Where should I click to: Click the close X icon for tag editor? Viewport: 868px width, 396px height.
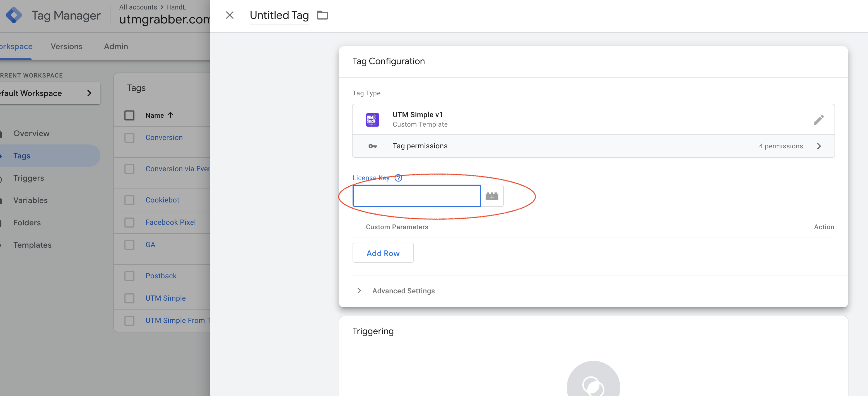(x=230, y=15)
